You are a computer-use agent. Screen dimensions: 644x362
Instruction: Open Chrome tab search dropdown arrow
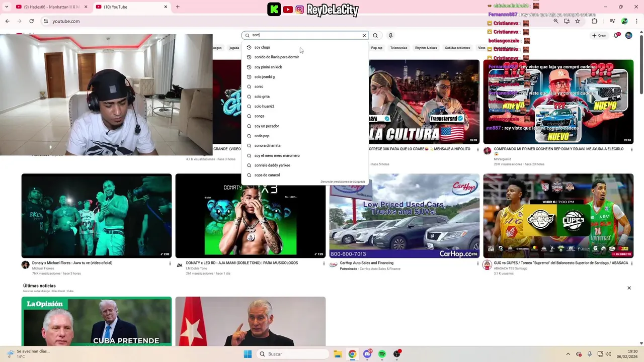pos(7,7)
